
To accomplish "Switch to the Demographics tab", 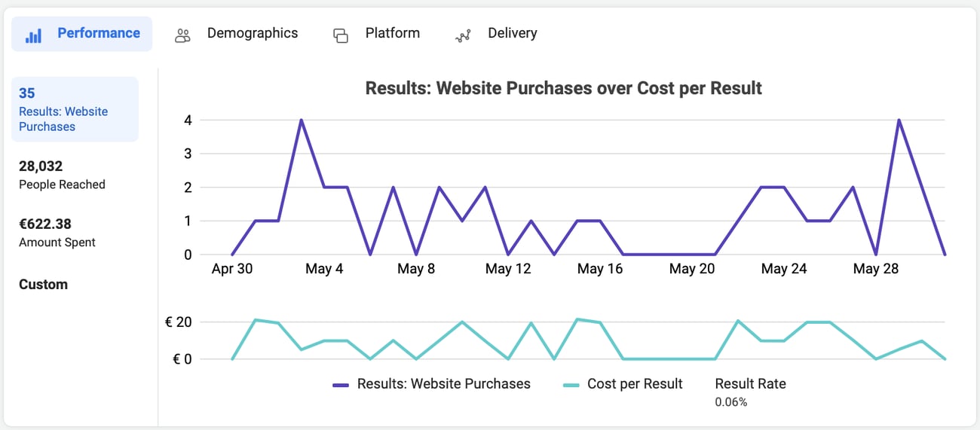I will coord(252,33).
